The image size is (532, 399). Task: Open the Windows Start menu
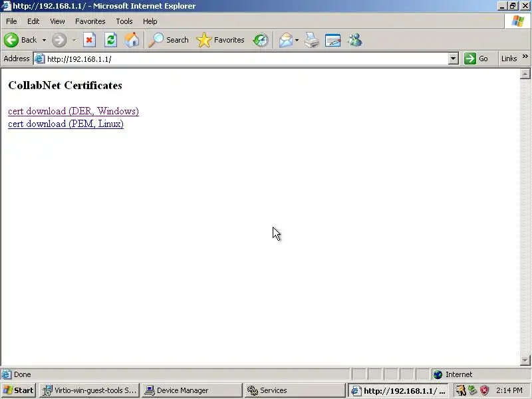pos(19,390)
